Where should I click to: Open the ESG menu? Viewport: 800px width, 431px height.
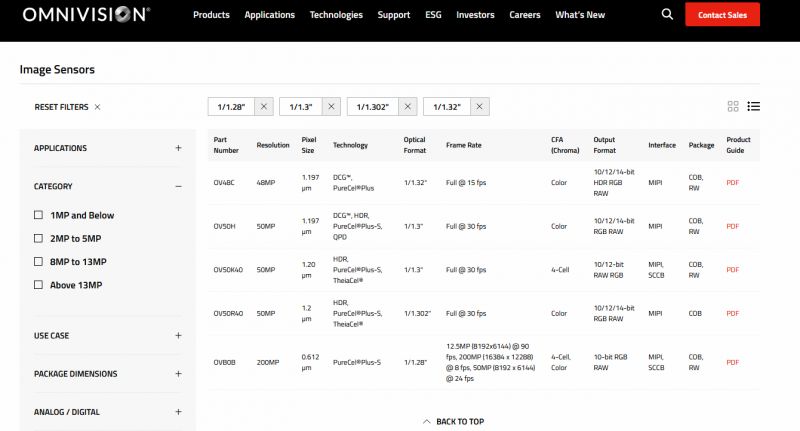point(433,15)
